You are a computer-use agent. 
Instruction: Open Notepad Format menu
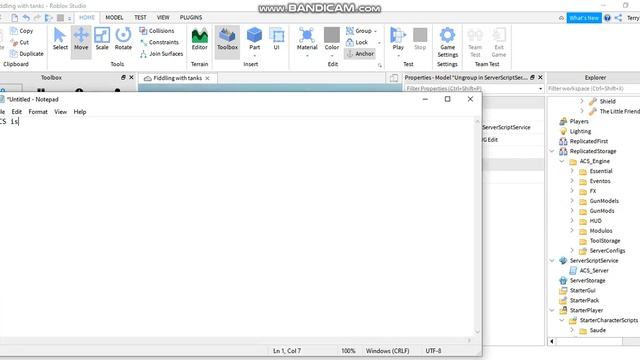[38, 111]
